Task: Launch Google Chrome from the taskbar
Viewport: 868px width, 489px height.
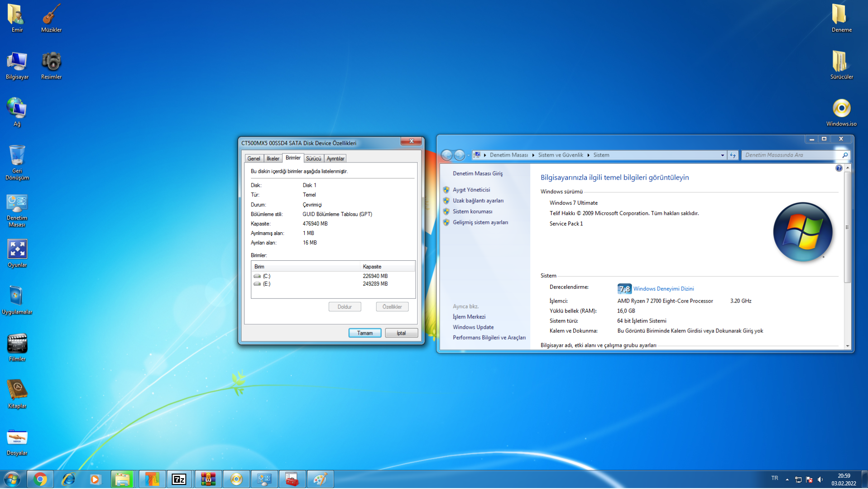Action: pos(40,479)
